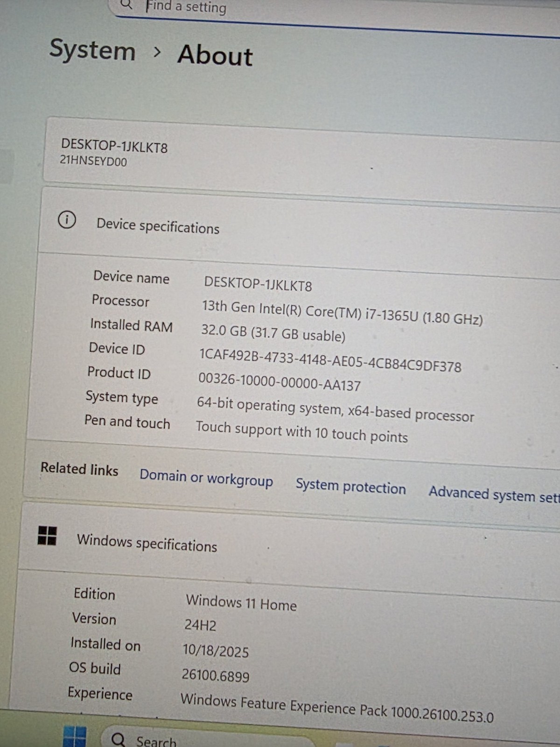
Task: Click the Experience label
Action: tap(100, 693)
